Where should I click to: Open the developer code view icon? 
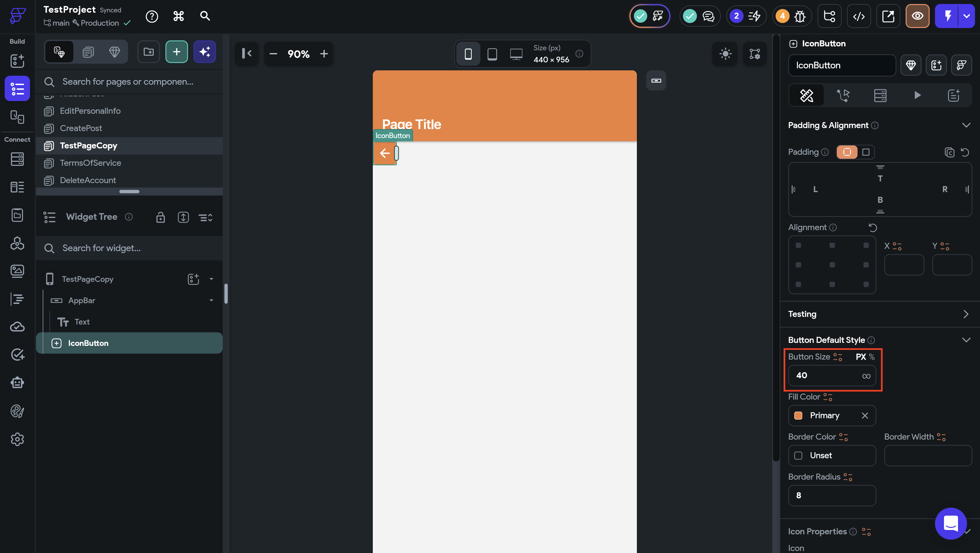click(x=859, y=16)
